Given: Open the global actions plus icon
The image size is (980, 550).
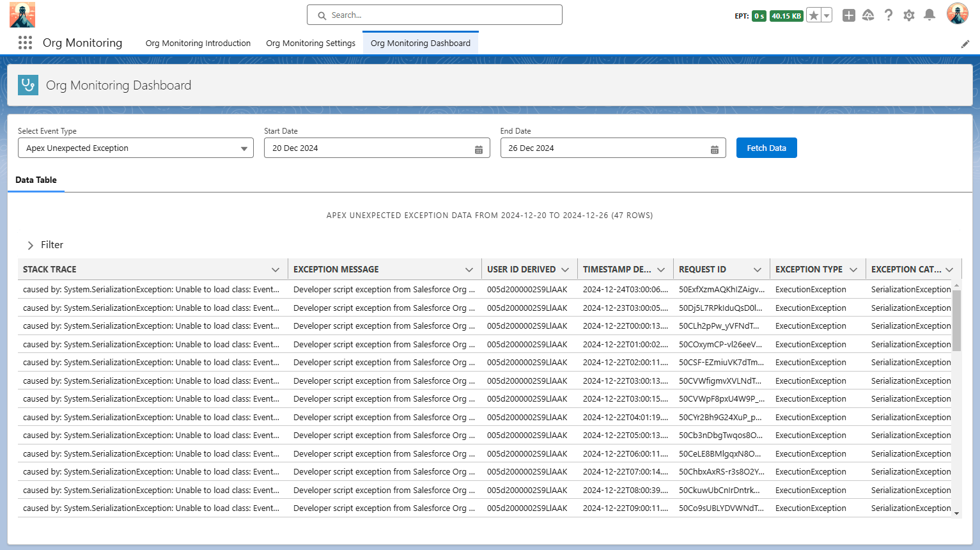Looking at the screenshot, I should tap(848, 15).
